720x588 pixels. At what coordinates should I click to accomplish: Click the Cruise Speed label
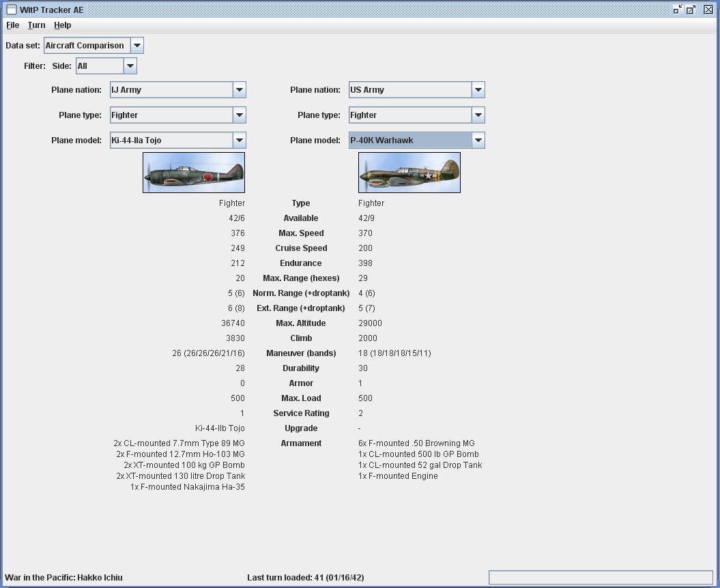coord(301,248)
